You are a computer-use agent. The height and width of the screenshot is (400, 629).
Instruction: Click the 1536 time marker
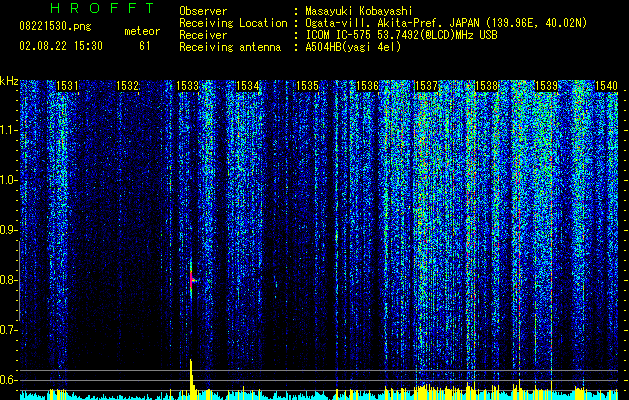(x=367, y=86)
